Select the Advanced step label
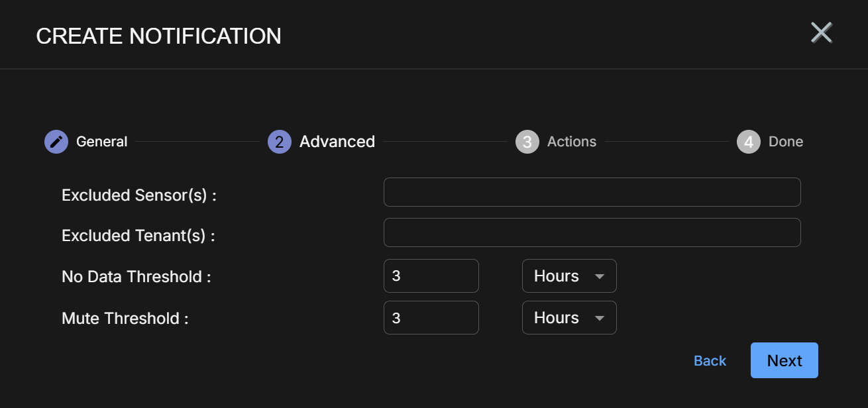Image resolution: width=868 pixels, height=408 pixels. tap(337, 142)
